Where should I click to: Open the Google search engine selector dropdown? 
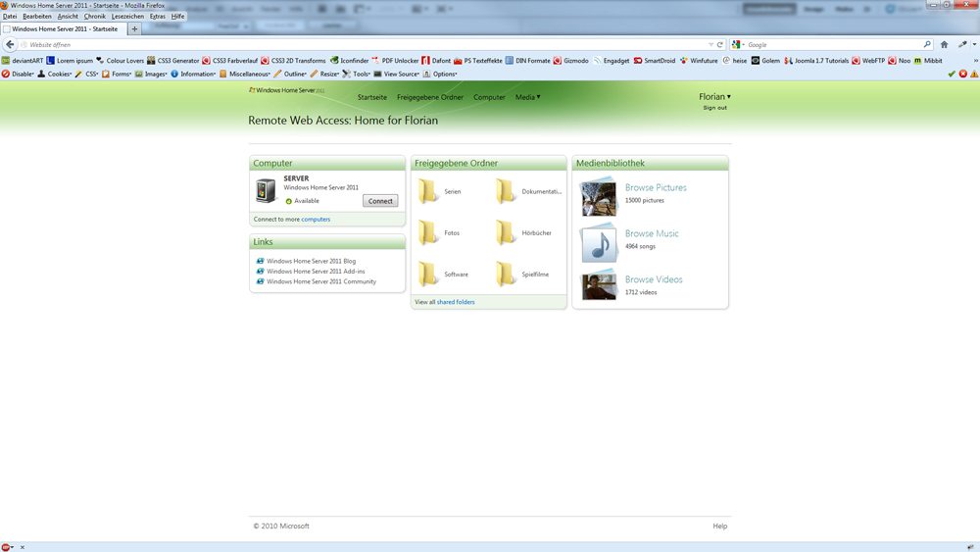739,44
